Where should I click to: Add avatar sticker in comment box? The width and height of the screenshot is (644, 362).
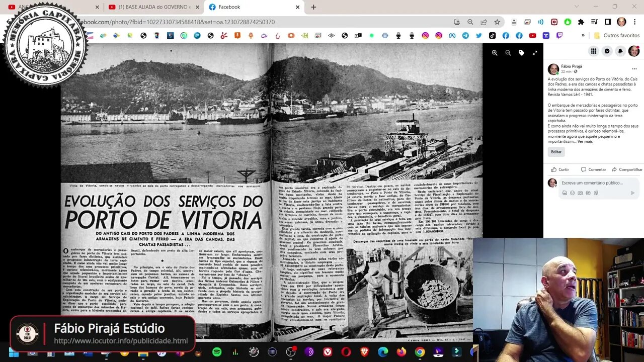pyautogui.click(x=565, y=193)
